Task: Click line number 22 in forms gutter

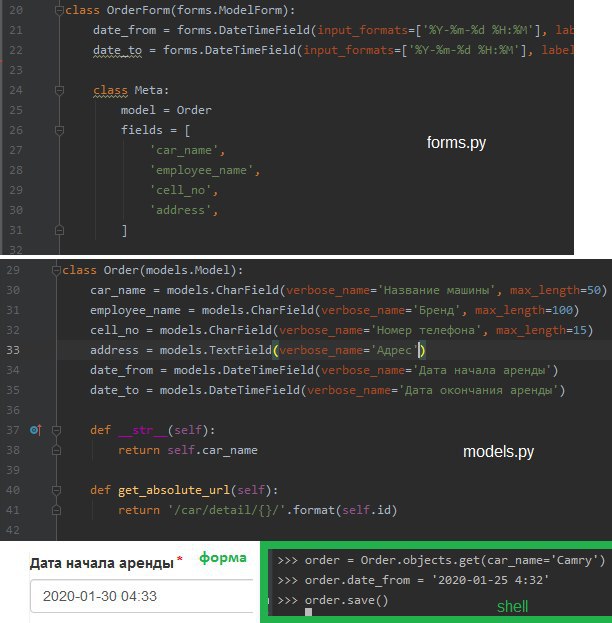Action: tap(15, 50)
